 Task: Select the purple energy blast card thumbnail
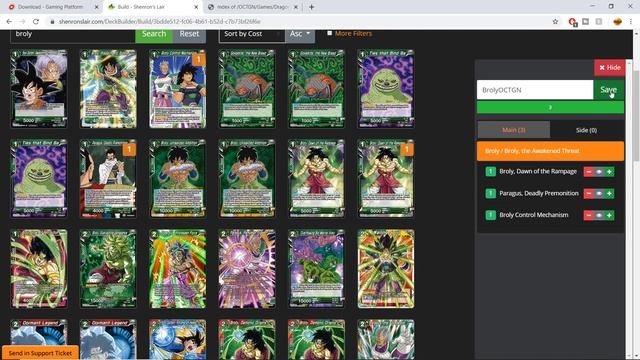[x=247, y=269]
